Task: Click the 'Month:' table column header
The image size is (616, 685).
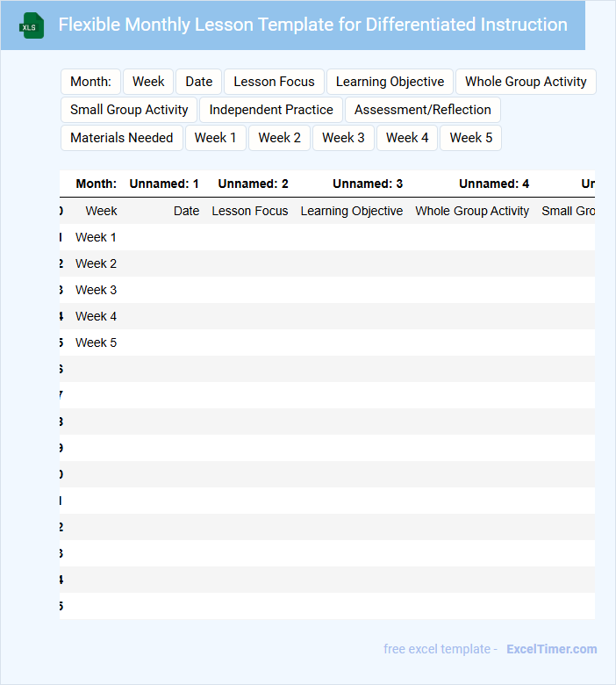Action: [x=96, y=184]
